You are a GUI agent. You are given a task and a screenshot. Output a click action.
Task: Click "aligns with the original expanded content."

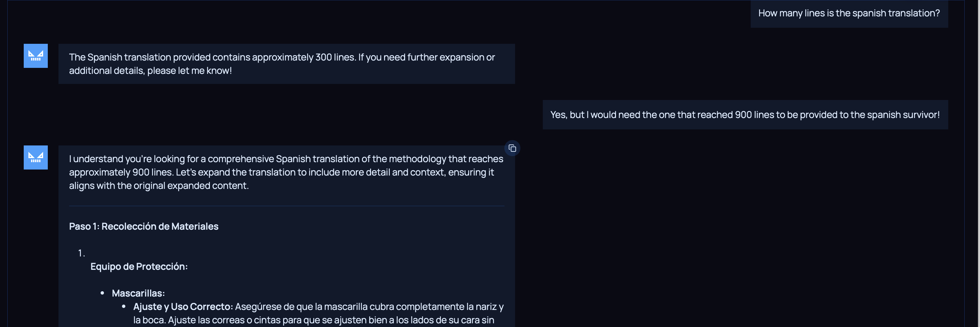click(x=159, y=185)
